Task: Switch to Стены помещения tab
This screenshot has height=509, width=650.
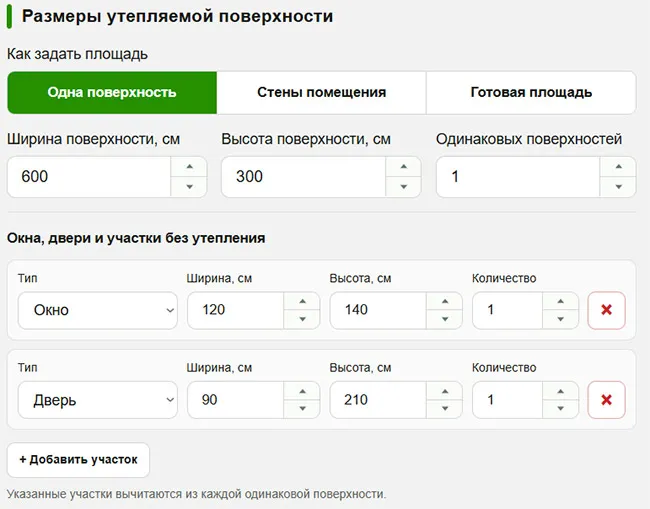Action: [321, 92]
